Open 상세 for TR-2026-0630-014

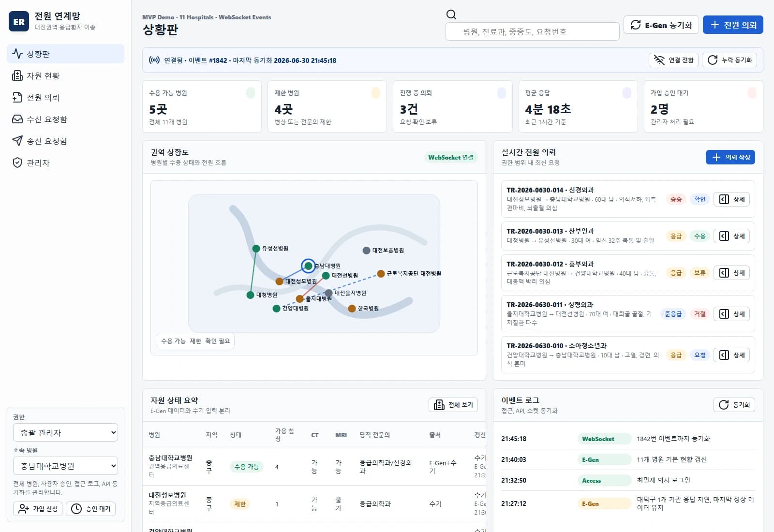point(731,199)
